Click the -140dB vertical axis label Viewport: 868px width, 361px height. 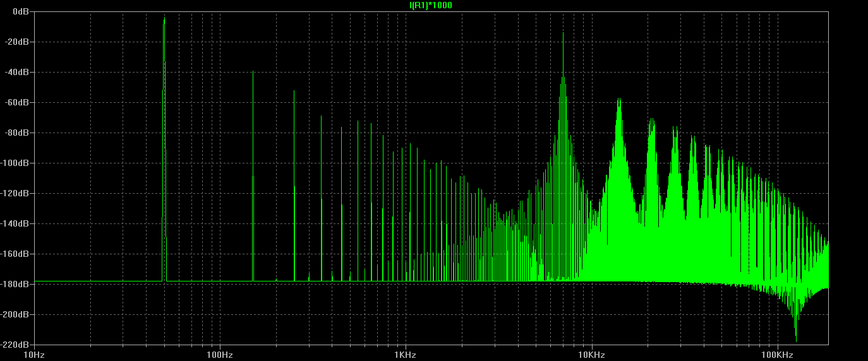(x=16, y=224)
